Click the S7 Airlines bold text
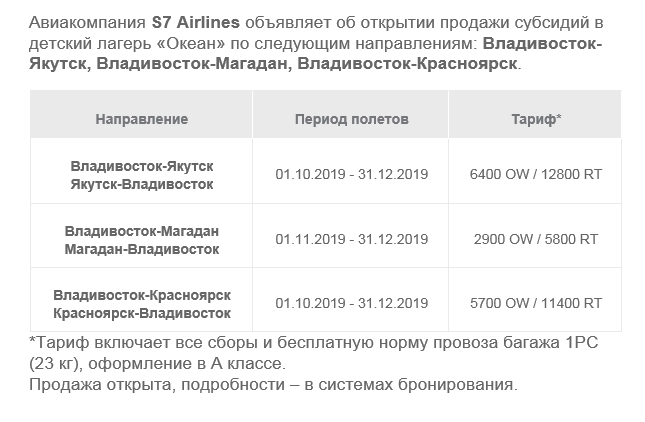The image size is (645, 422). [195, 22]
